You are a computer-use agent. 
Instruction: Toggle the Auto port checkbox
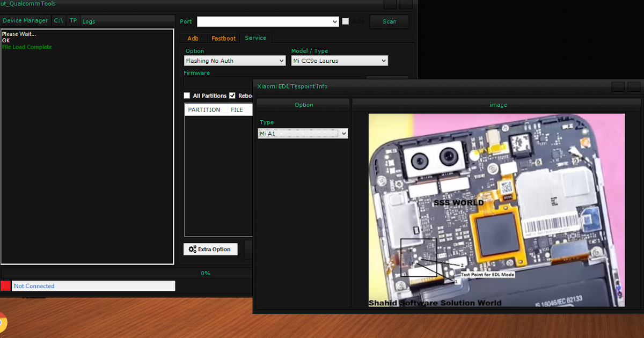click(x=345, y=21)
